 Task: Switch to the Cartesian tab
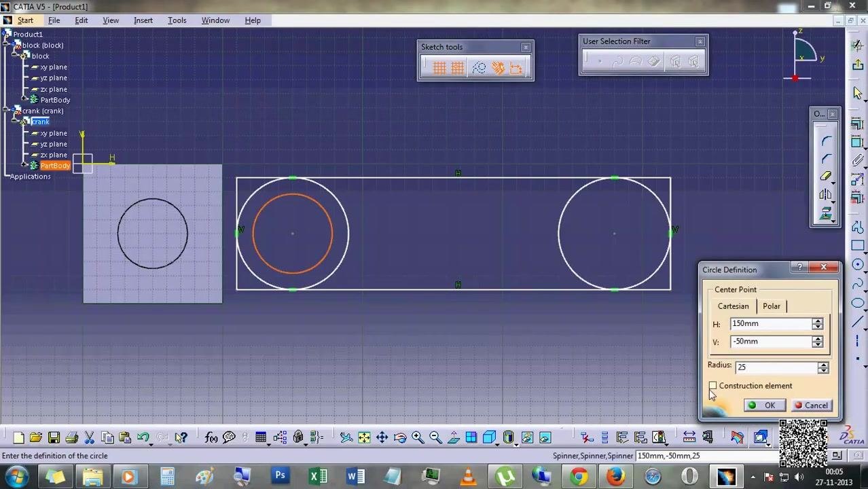tap(734, 306)
